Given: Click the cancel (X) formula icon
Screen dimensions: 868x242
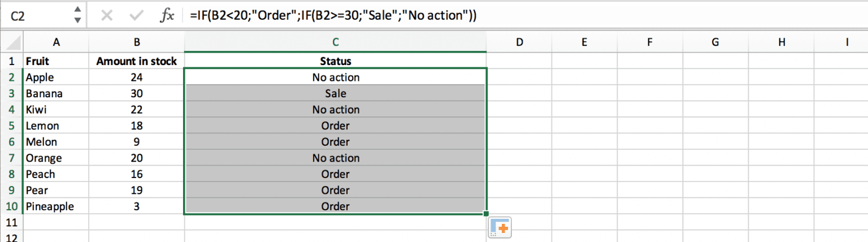Looking at the screenshot, I should [106, 16].
